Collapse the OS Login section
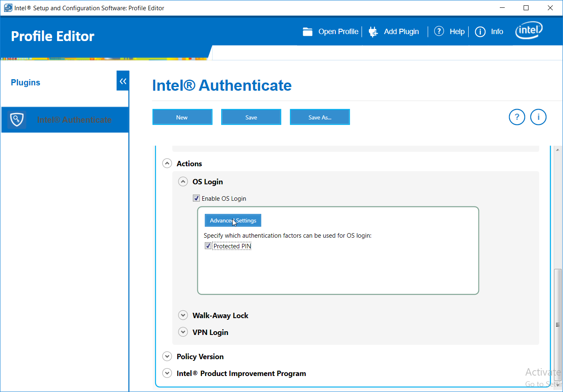Screen dimensions: 563x392 183,181
